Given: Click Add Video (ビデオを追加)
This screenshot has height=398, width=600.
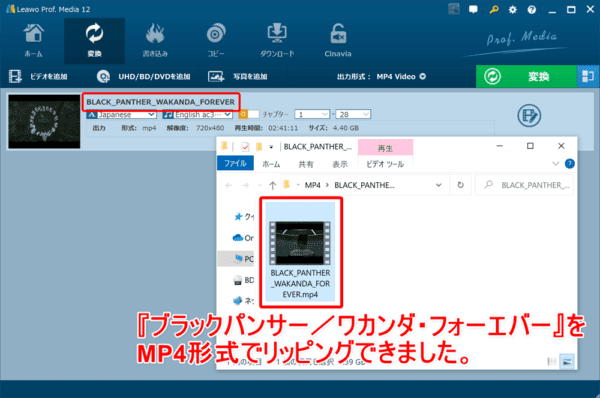Looking at the screenshot, I should pyautogui.click(x=38, y=77).
